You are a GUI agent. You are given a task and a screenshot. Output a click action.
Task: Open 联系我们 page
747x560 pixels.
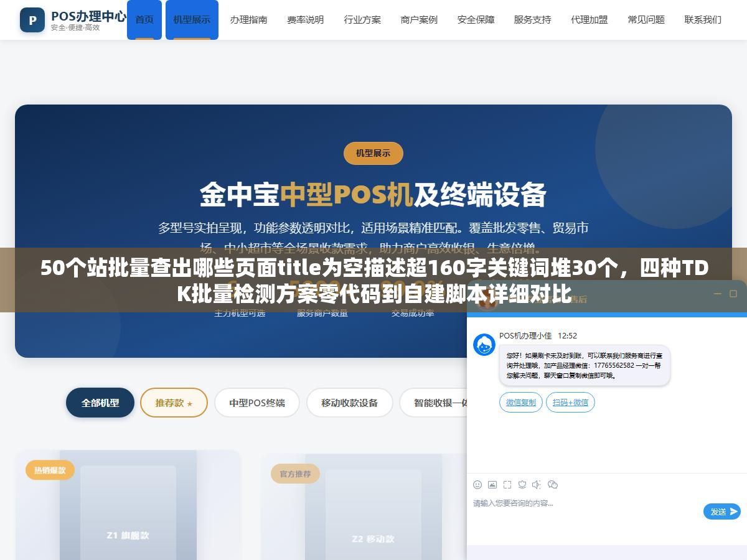[703, 20]
